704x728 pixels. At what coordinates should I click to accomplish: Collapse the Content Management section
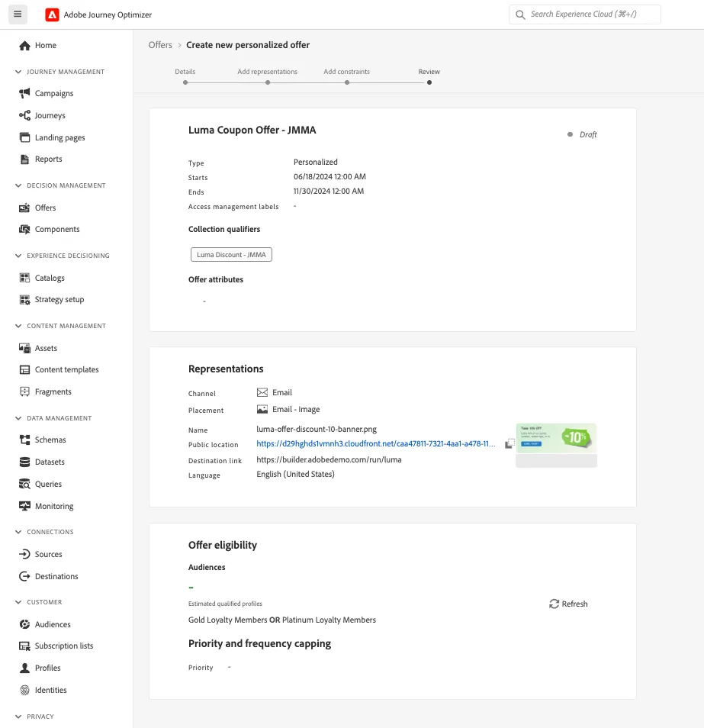point(18,326)
